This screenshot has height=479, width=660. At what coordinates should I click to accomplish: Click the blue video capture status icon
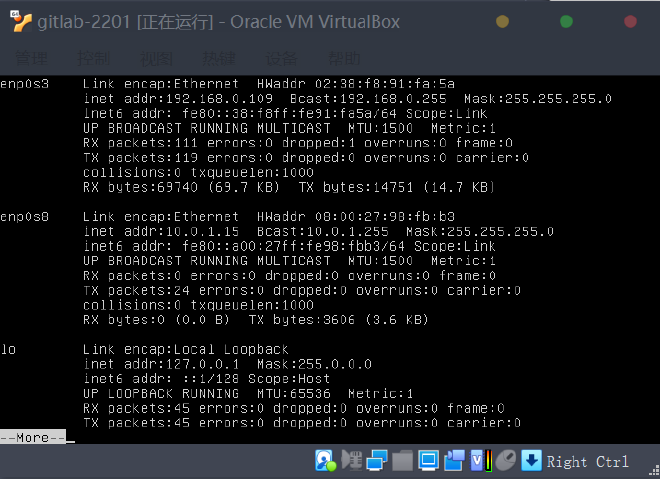[455, 460]
